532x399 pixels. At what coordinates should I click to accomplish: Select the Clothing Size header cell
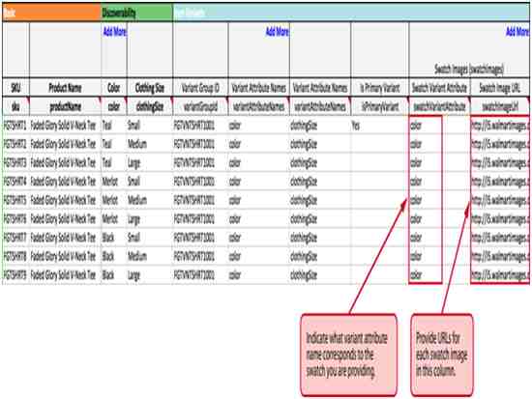[x=150, y=88]
